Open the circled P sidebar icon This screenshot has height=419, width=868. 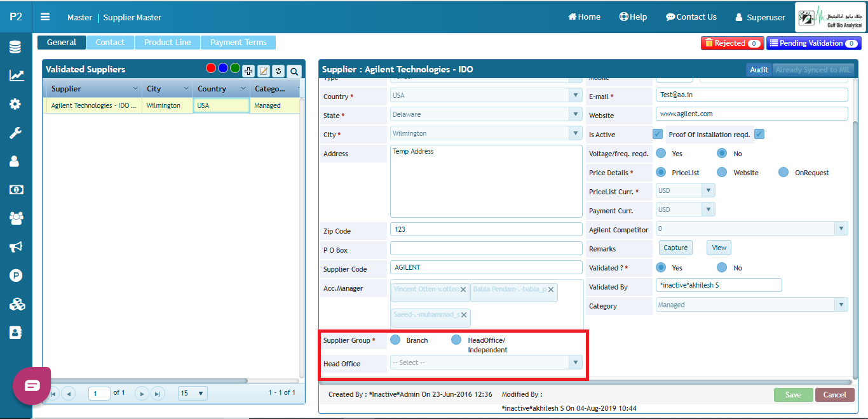(x=16, y=276)
